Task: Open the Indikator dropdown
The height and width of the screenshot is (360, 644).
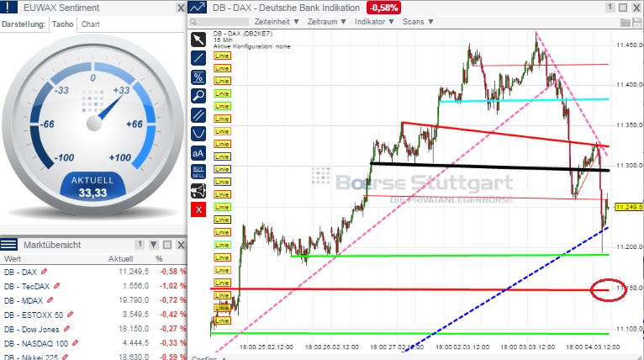Action: pyautogui.click(x=374, y=22)
